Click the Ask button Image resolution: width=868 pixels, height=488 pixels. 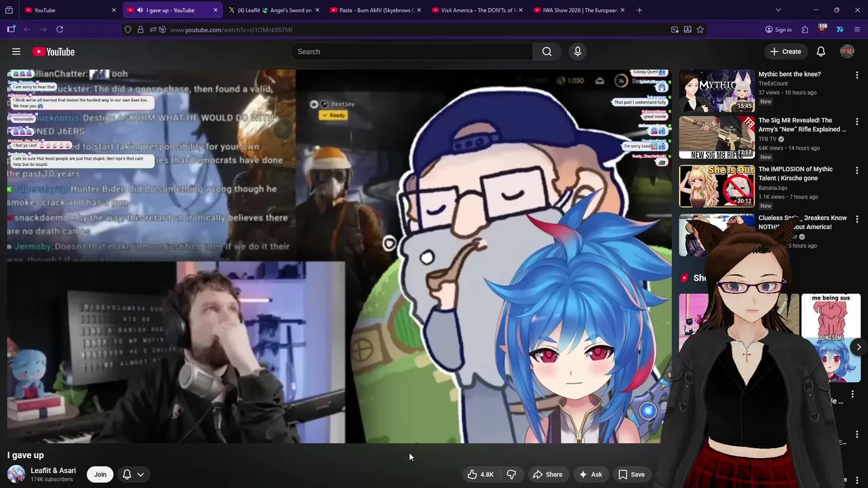[590, 474]
